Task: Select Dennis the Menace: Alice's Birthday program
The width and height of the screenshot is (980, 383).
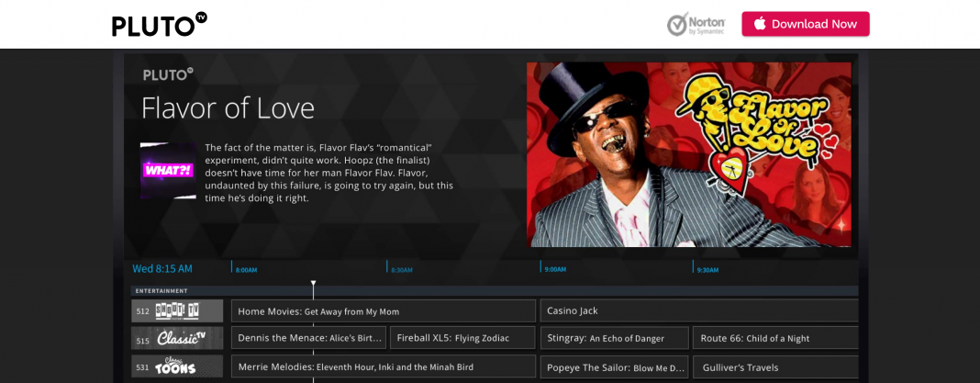Action: click(x=308, y=338)
